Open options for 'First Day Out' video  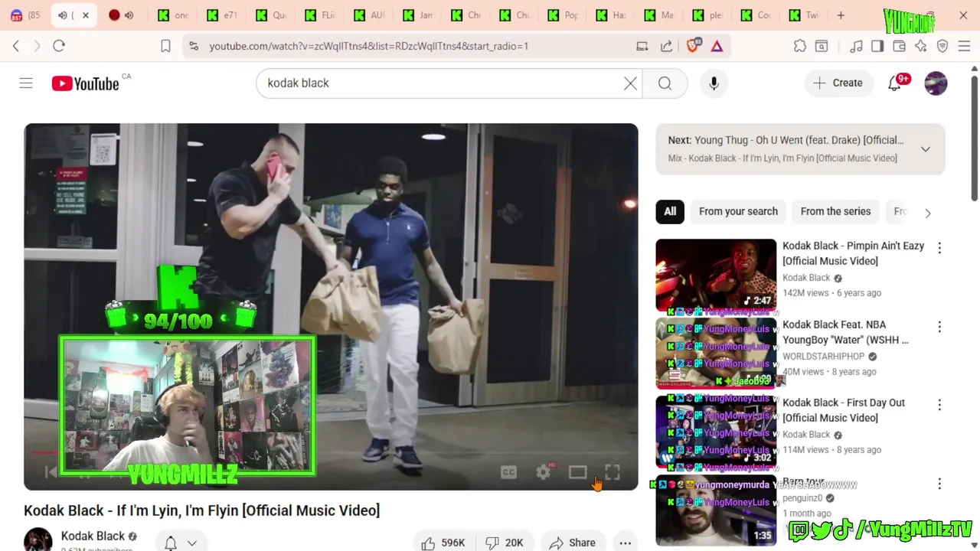[x=939, y=405]
